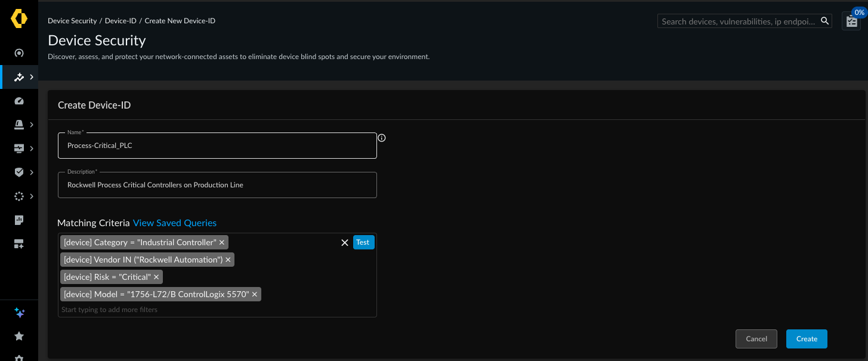Open the speedometer dashboard icon in sidebar
Viewport: 868px width, 361px height.
coord(18,101)
